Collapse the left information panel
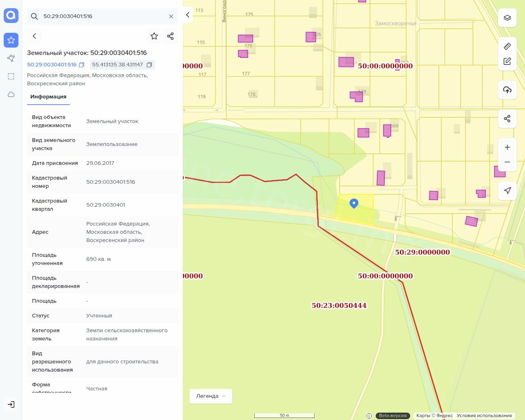525x420 pixels. point(187,15)
